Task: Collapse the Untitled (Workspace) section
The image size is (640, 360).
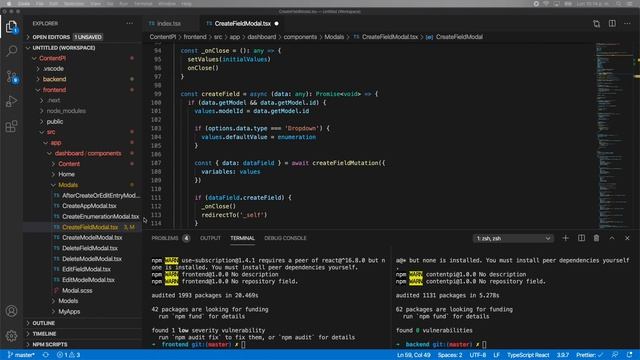Action: [x=82, y=48]
